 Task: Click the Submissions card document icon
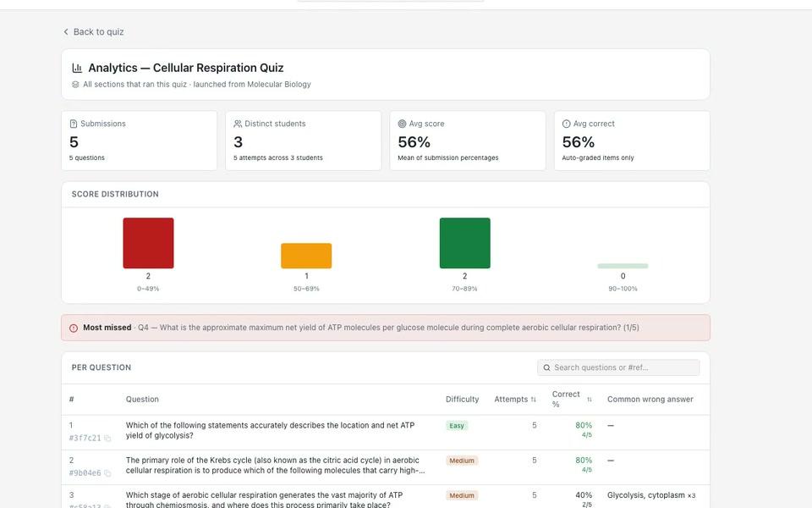(74, 124)
